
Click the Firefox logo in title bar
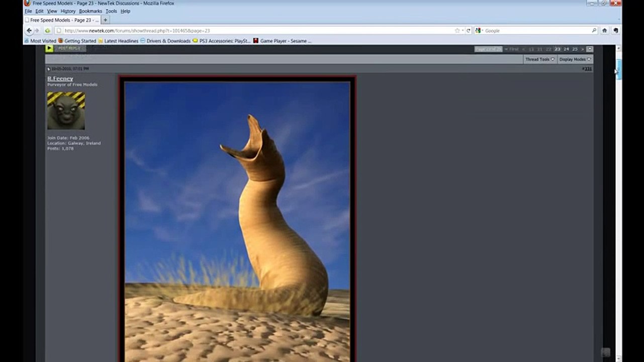click(27, 3)
